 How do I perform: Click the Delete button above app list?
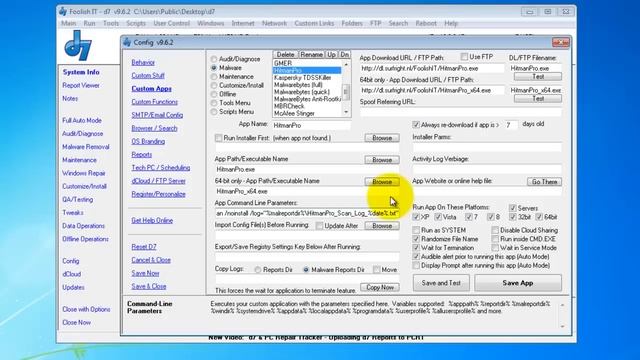coord(285,54)
